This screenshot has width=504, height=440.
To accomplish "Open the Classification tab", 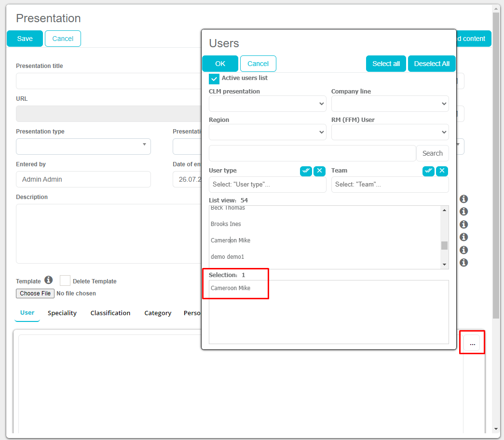I will pos(110,313).
